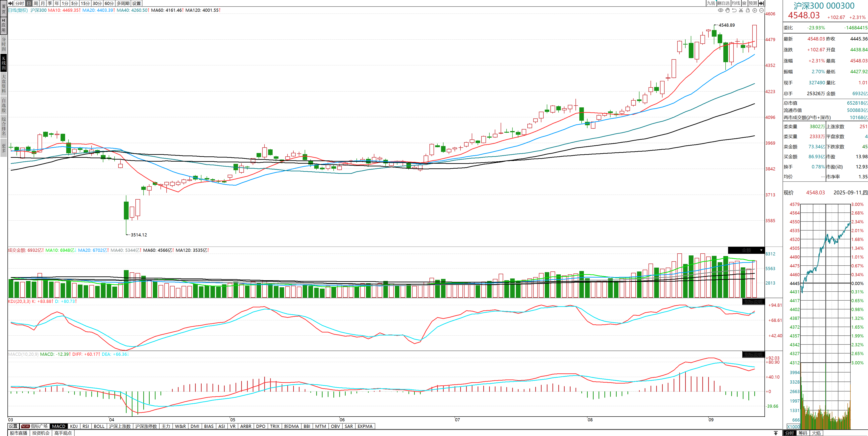Select the BOLL indicator tab
868x436 pixels.
[99, 426]
